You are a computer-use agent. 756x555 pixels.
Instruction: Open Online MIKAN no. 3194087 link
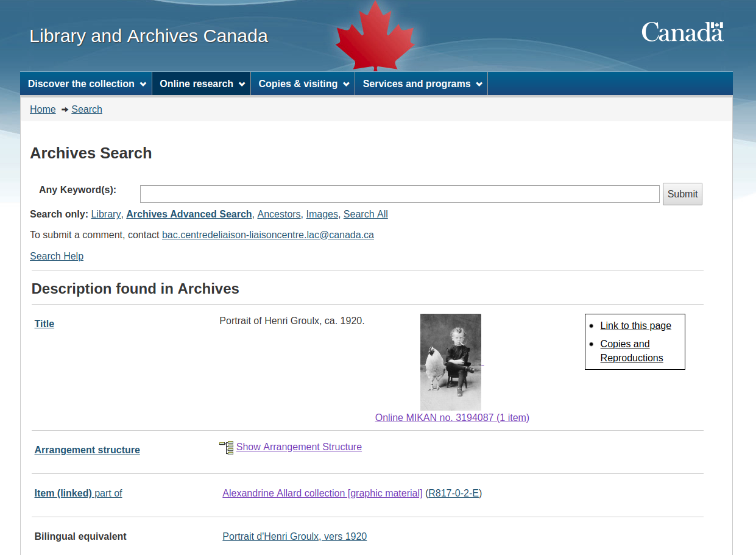click(452, 418)
